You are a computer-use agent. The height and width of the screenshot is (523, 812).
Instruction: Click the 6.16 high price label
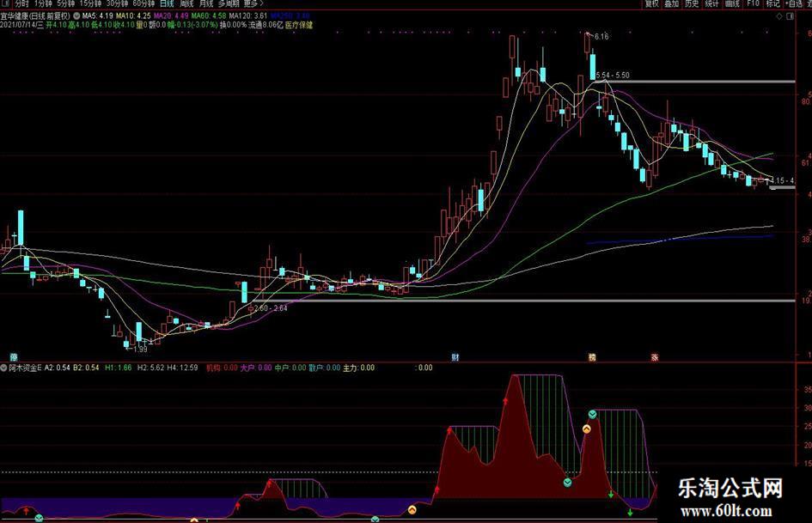tap(601, 37)
